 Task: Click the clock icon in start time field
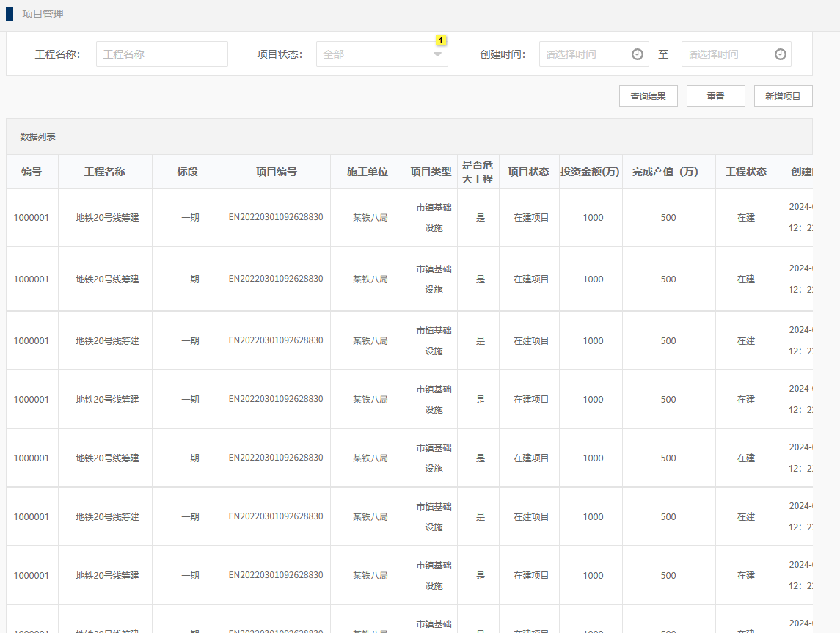[637, 54]
